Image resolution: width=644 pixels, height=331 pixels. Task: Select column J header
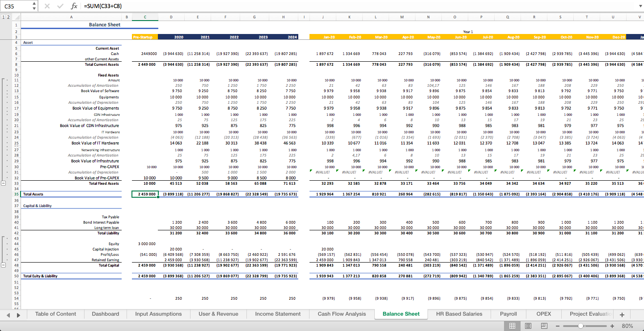(x=323, y=17)
